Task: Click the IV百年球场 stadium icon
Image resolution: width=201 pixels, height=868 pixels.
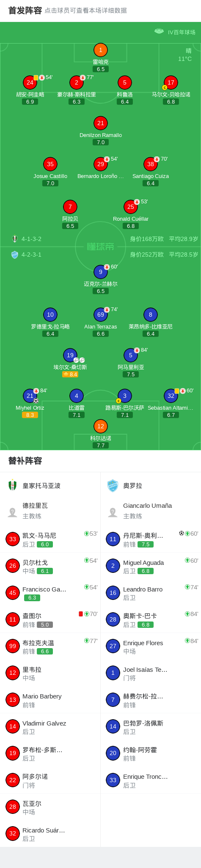Action: coord(159,32)
